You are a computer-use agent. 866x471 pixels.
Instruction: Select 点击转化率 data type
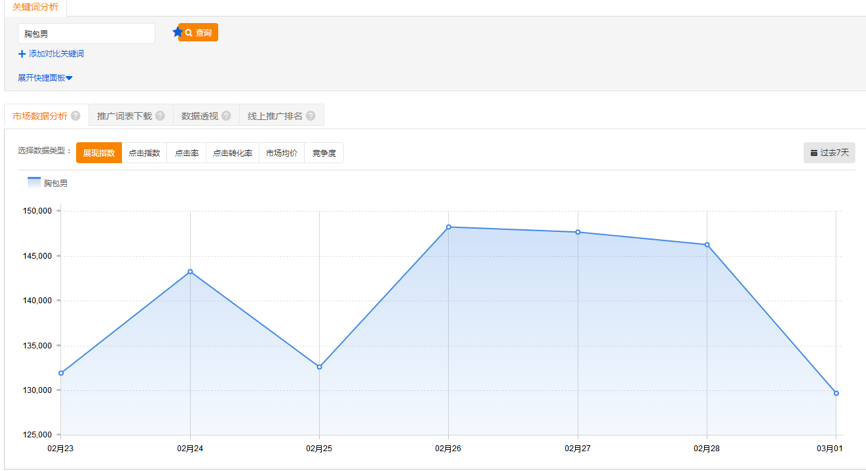pos(232,153)
